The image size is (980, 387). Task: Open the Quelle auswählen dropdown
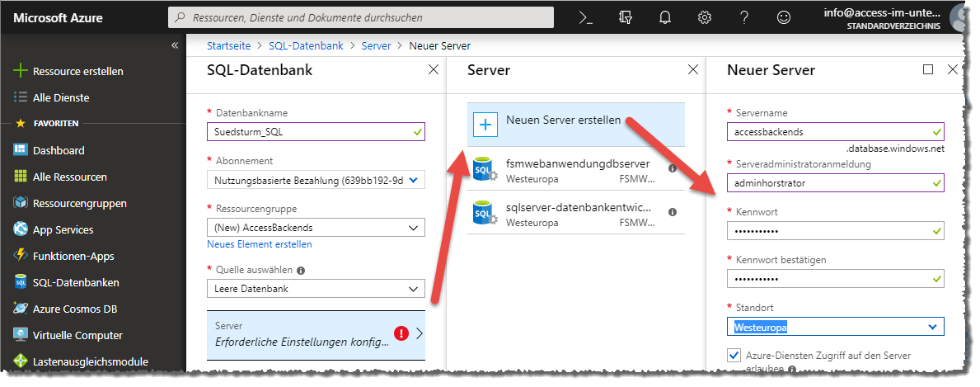pyautogui.click(x=316, y=289)
